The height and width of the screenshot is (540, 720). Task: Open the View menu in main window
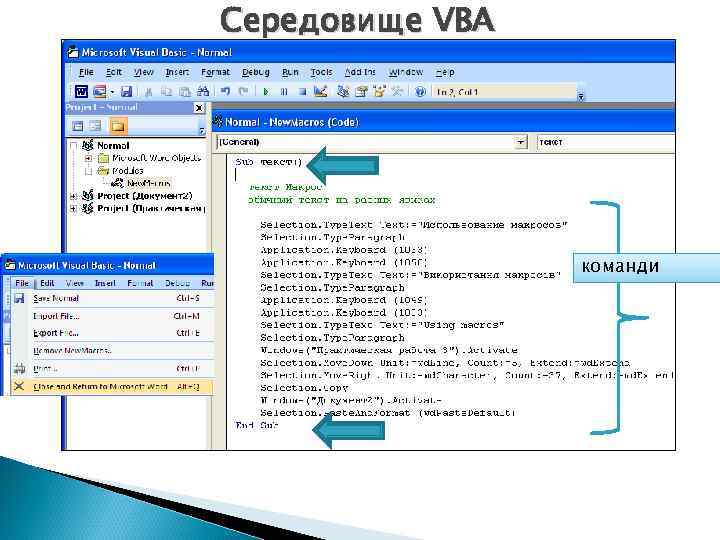tap(144, 72)
